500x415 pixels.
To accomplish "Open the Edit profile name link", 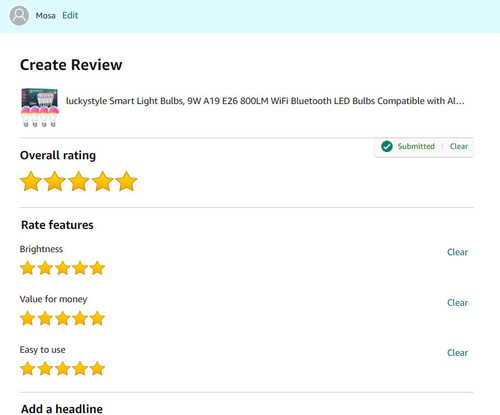I will 70,15.
